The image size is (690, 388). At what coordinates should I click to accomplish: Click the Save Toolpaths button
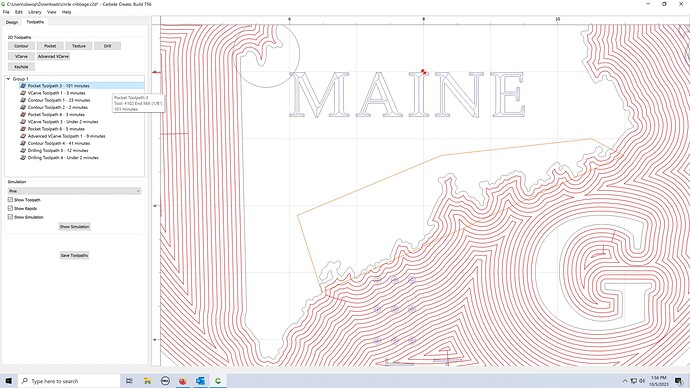(x=74, y=255)
